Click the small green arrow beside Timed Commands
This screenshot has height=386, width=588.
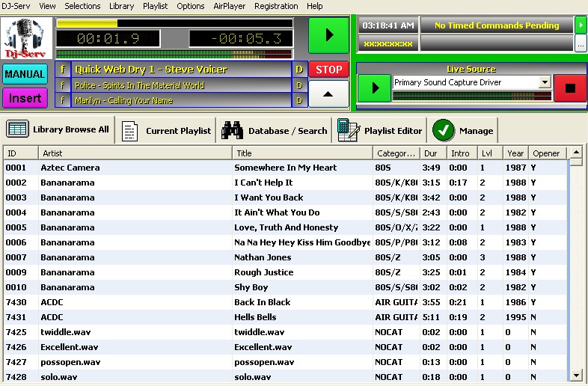581,25
